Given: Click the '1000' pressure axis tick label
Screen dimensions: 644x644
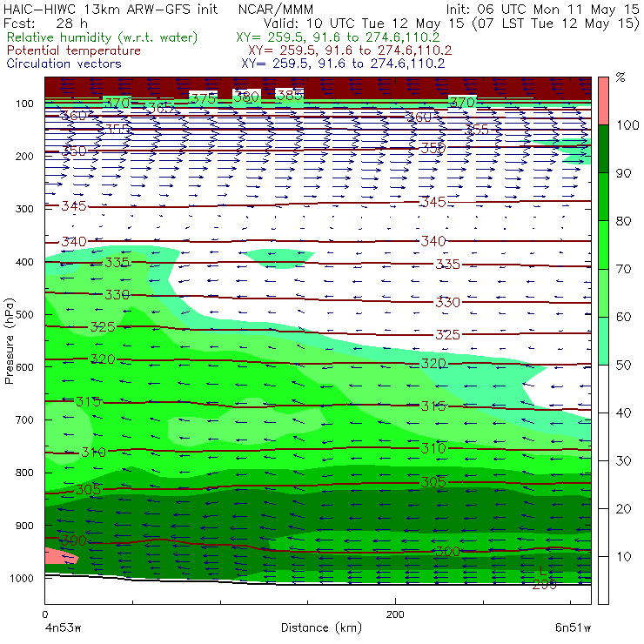Looking at the screenshot, I should pos(22,578).
